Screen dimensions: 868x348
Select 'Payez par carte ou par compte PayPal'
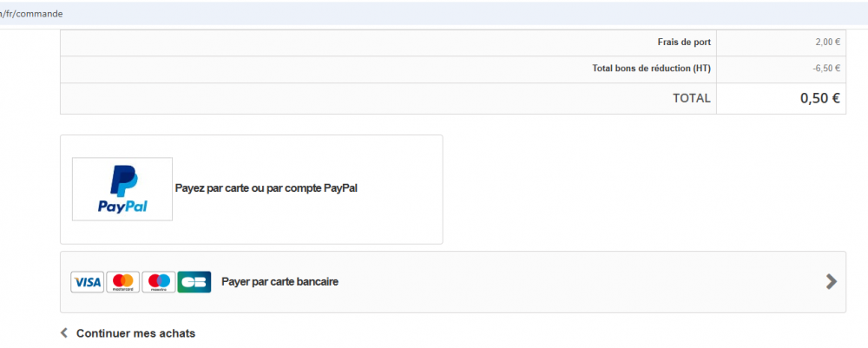pos(266,187)
